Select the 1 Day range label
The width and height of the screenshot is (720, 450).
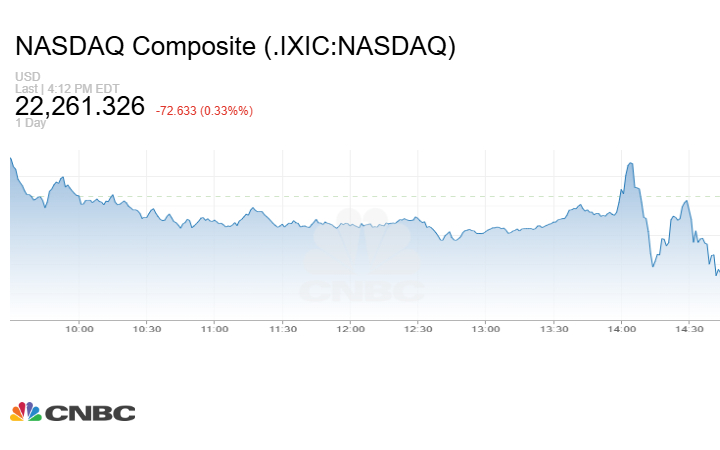click(30, 123)
